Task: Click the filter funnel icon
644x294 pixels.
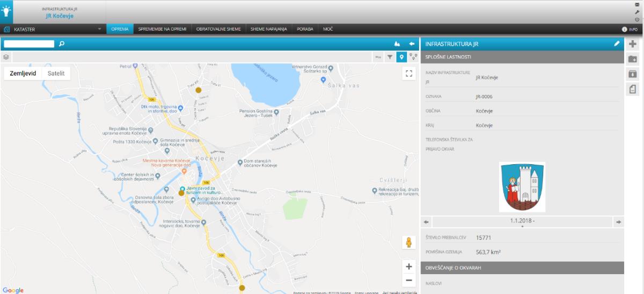Action: pos(390,56)
